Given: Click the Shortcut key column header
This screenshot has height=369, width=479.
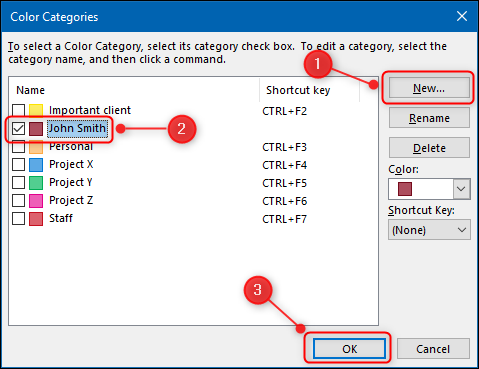Looking at the screenshot, I should 298,90.
